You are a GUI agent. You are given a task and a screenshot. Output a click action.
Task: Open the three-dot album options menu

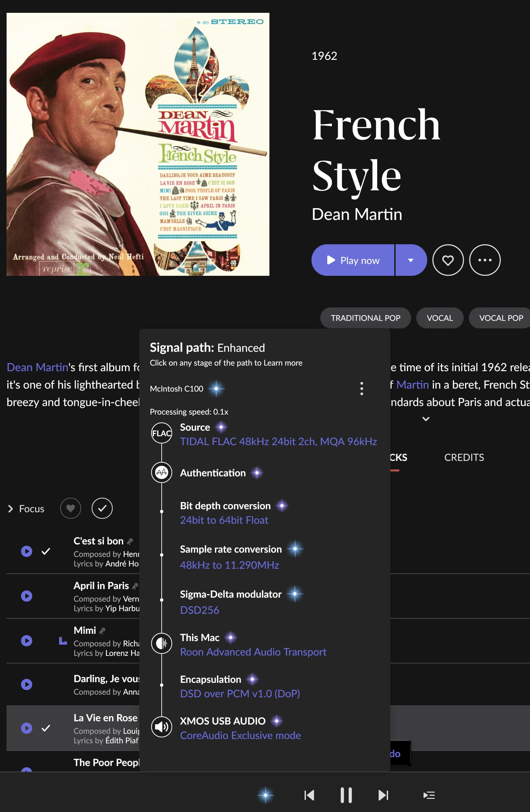coord(485,260)
